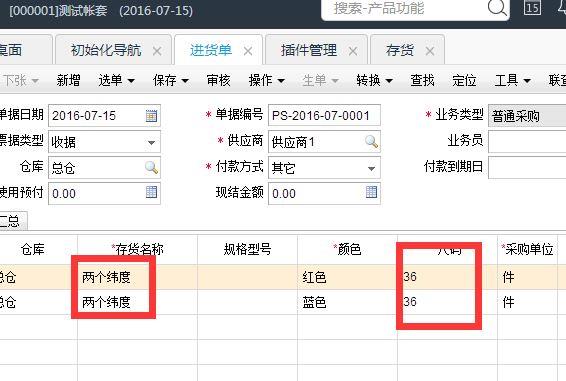Click the search magnifier icon in top bar

[497, 7]
